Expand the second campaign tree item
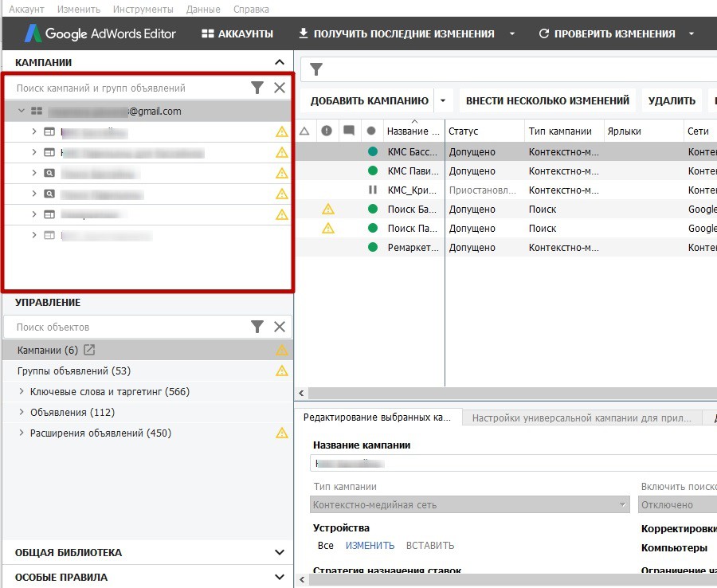Image resolution: width=717 pixels, height=588 pixels. [x=33, y=152]
